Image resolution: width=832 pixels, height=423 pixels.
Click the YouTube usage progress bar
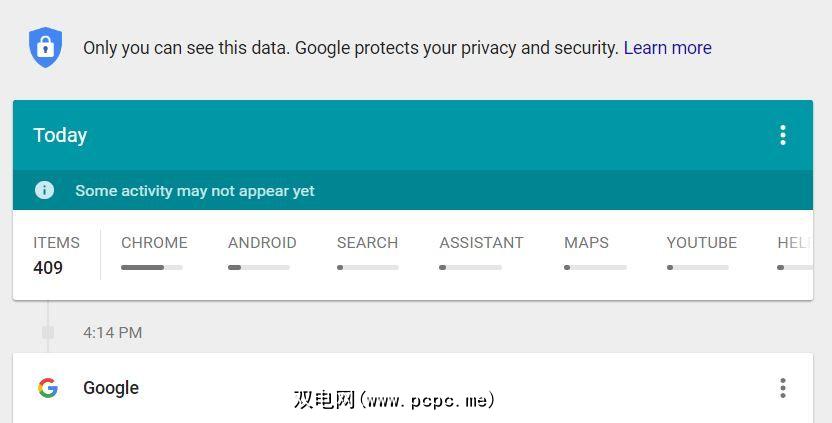click(698, 267)
